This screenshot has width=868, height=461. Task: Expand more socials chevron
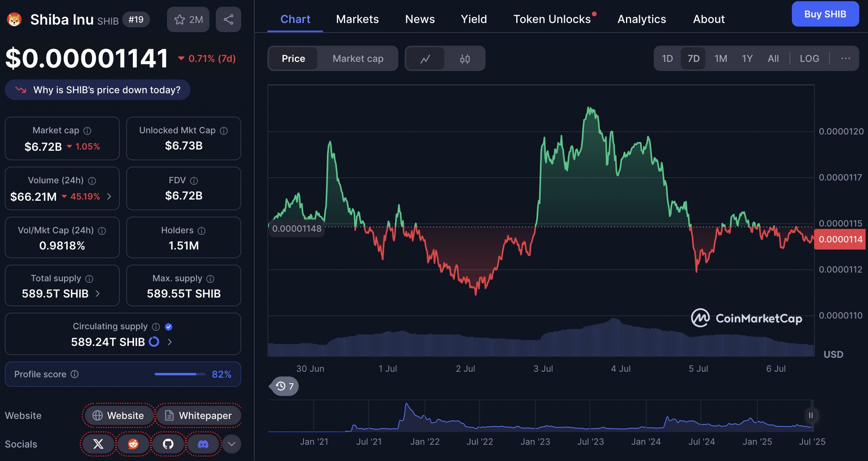tap(232, 444)
